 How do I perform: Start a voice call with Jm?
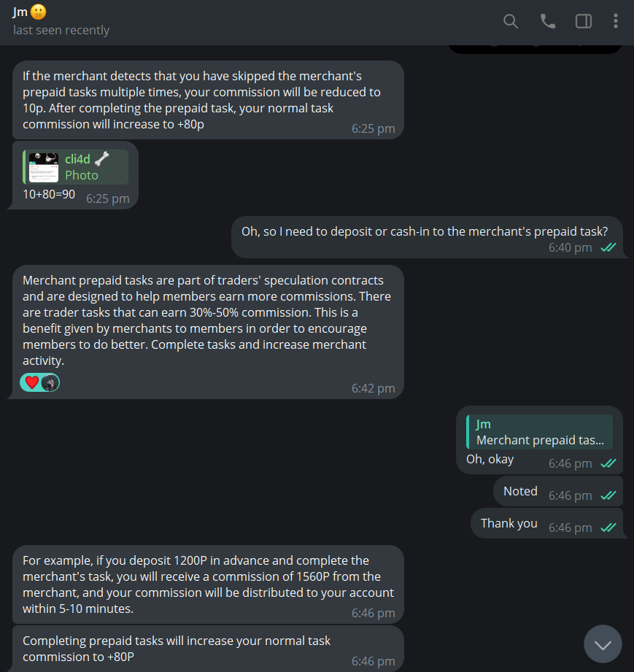547,21
